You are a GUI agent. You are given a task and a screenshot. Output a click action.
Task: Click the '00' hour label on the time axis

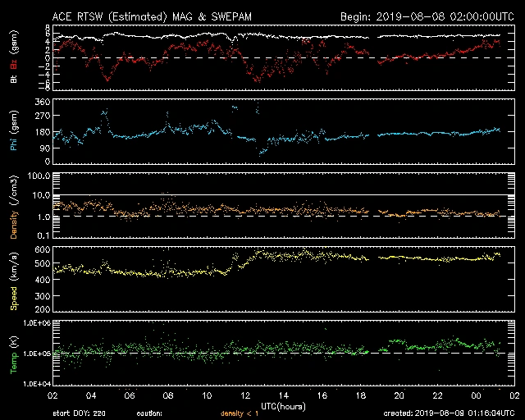click(x=476, y=396)
